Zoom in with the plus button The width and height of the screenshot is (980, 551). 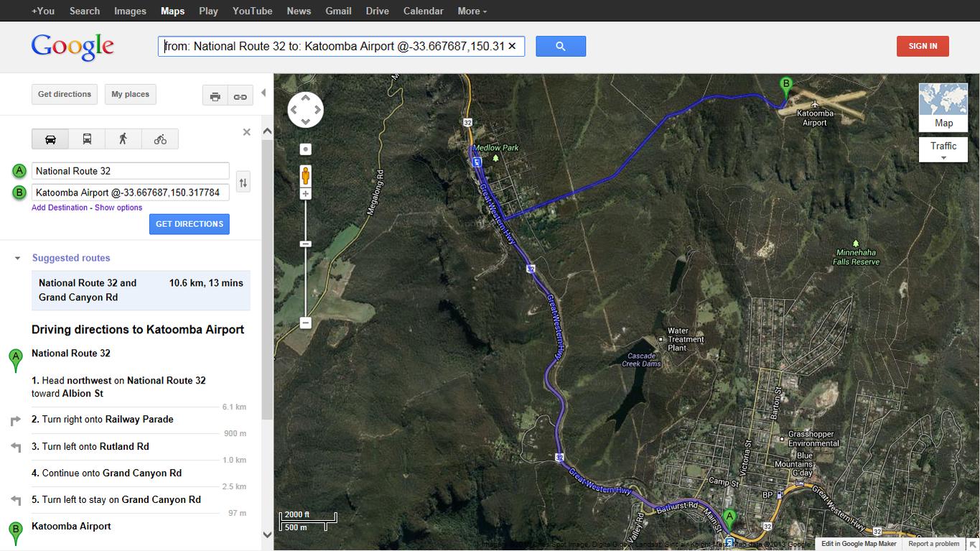tap(305, 194)
